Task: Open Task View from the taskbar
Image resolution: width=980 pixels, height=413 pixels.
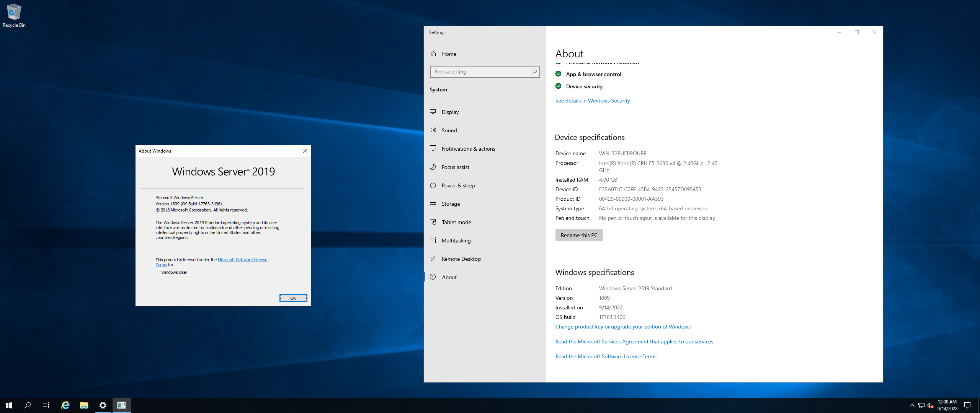Action: [x=46, y=405]
